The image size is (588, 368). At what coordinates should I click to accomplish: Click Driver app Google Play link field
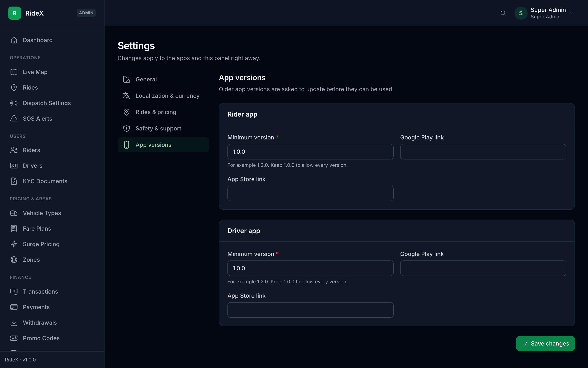click(483, 268)
